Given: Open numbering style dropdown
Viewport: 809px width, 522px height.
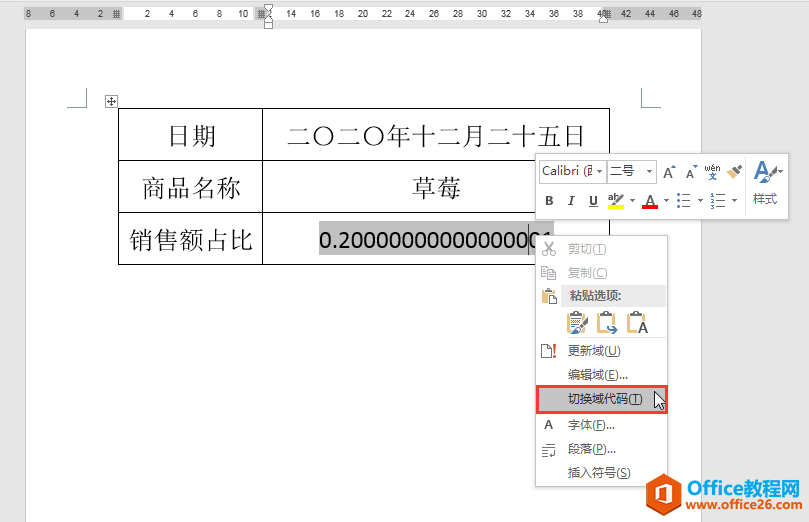Looking at the screenshot, I should (x=734, y=201).
